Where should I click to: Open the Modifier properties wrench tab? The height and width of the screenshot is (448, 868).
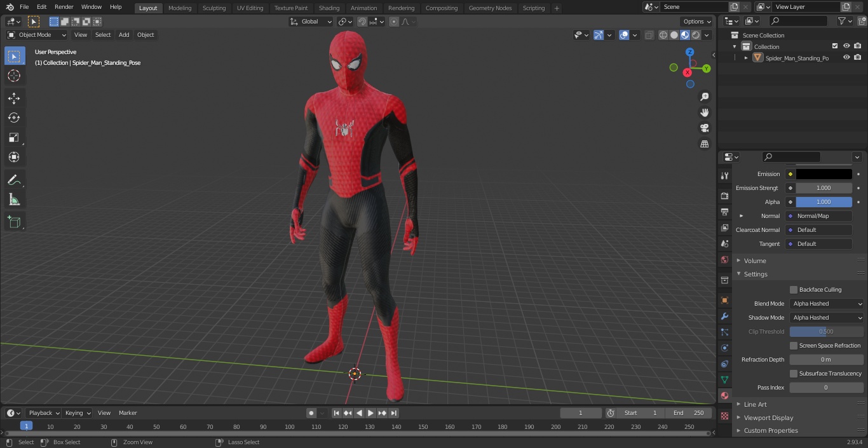coord(724,316)
